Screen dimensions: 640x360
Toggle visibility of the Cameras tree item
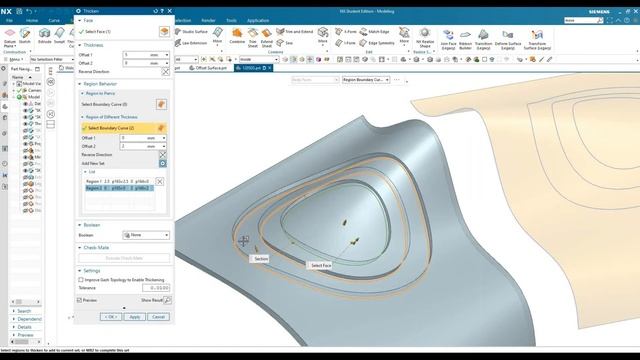pos(19,90)
